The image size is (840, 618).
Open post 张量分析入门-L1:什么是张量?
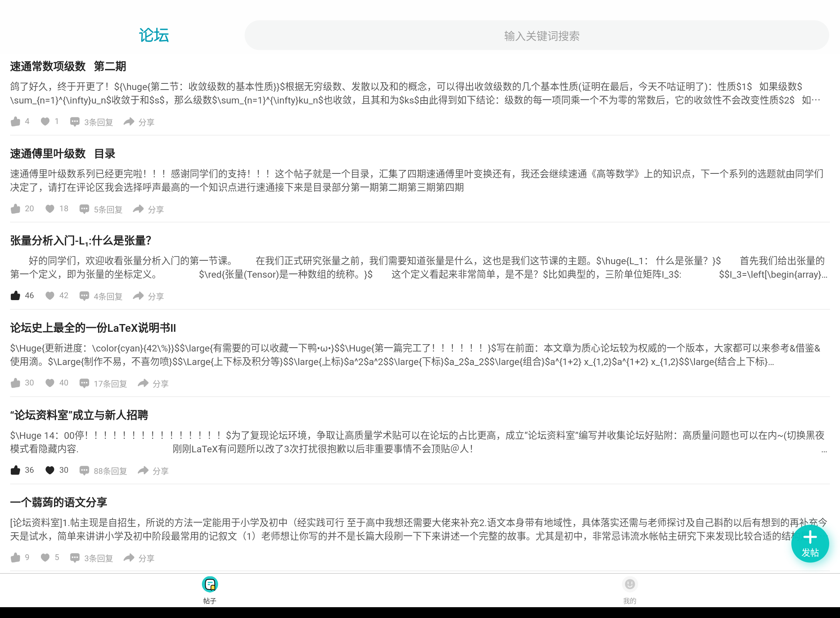pyautogui.click(x=81, y=241)
